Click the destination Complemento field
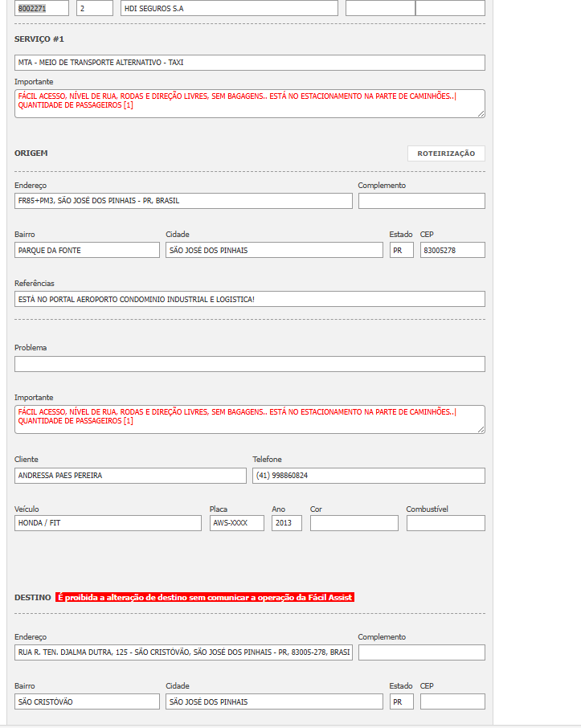Image resolution: width=581 pixels, height=728 pixels. 422,652
